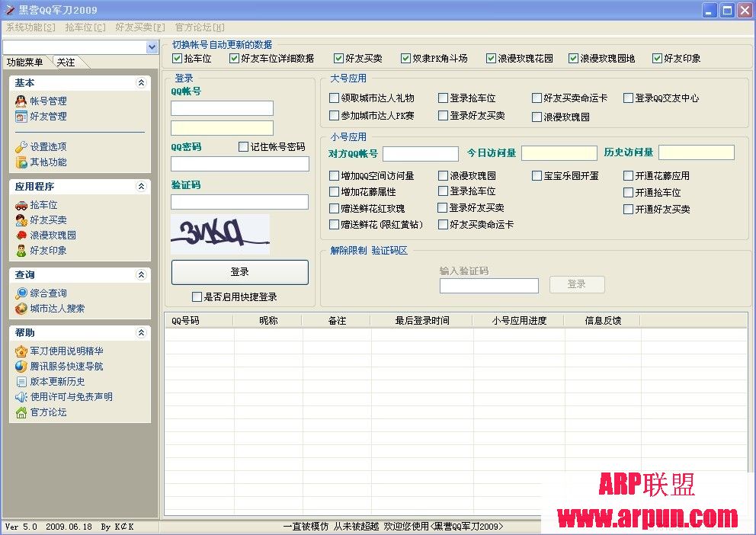Open 帐号管理 penguin icon in sidebar

[21, 101]
